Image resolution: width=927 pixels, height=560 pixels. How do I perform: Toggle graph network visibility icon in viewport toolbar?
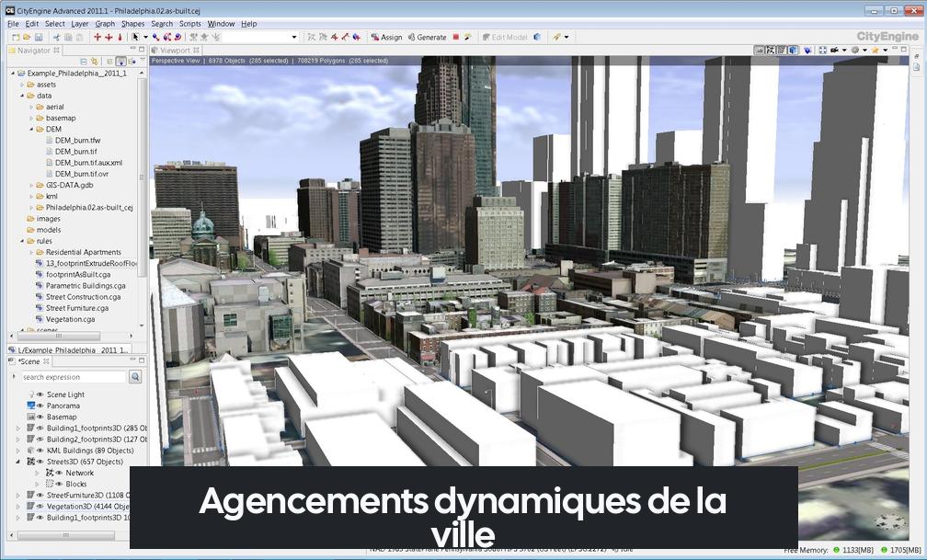(x=771, y=51)
